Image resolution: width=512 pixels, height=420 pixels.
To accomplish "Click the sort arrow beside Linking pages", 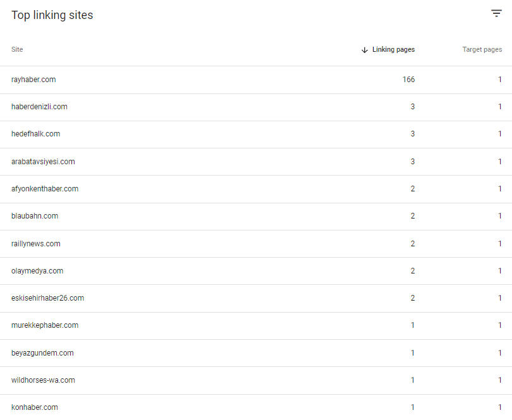I will pyautogui.click(x=365, y=50).
